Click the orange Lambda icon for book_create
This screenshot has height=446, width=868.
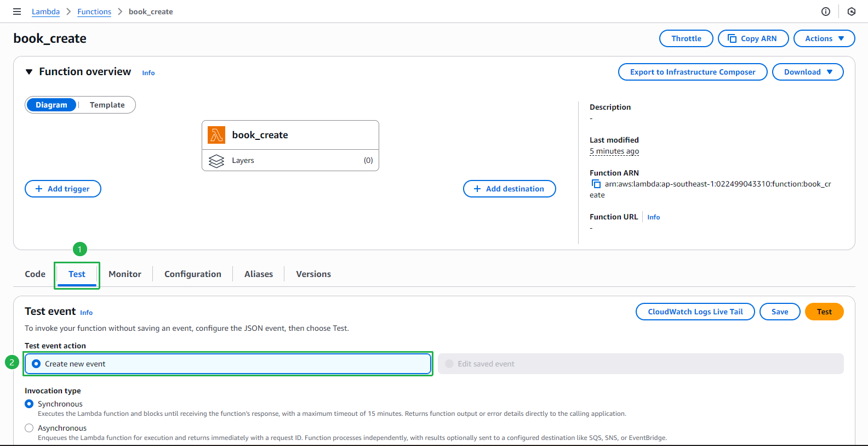[216, 135]
